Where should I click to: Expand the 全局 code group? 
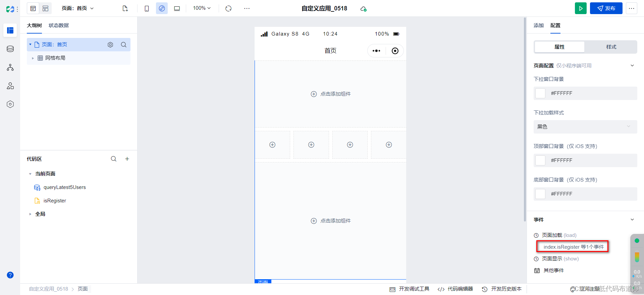tap(30, 214)
